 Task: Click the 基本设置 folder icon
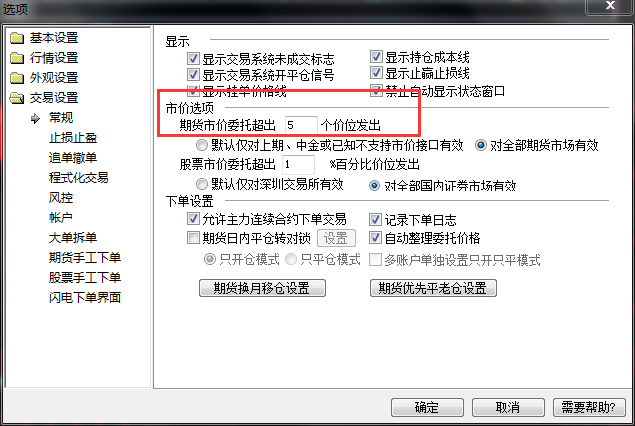click(17, 38)
